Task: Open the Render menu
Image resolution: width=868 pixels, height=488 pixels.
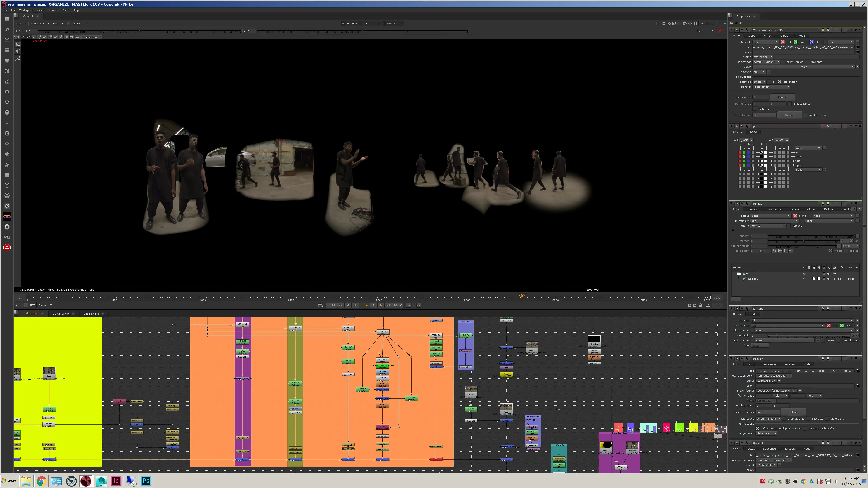Action: [53, 10]
